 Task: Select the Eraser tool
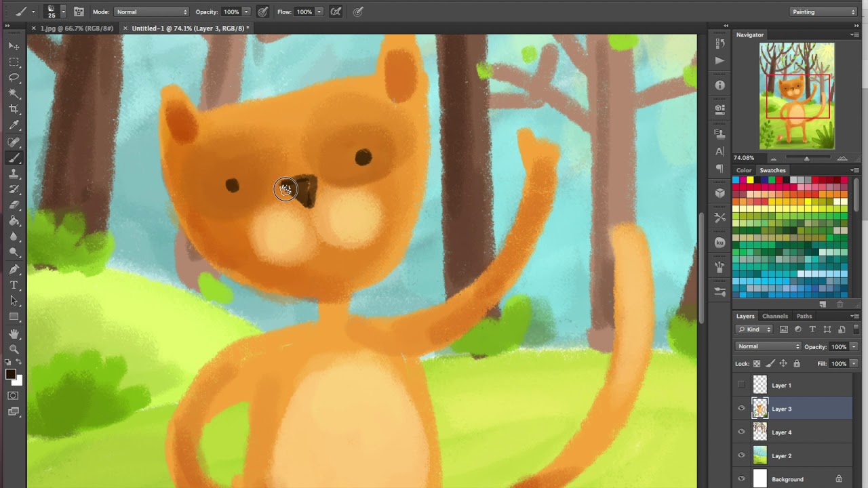click(x=14, y=205)
